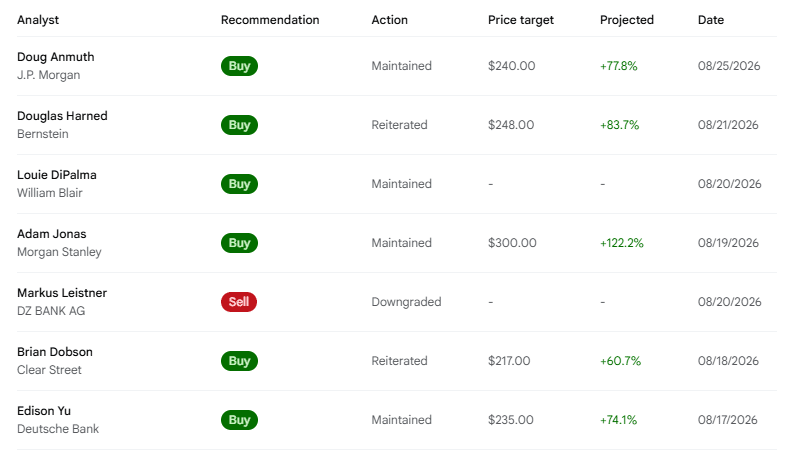Click the Buy badge in Adam Jonas row

pyautogui.click(x=239, y=243)
